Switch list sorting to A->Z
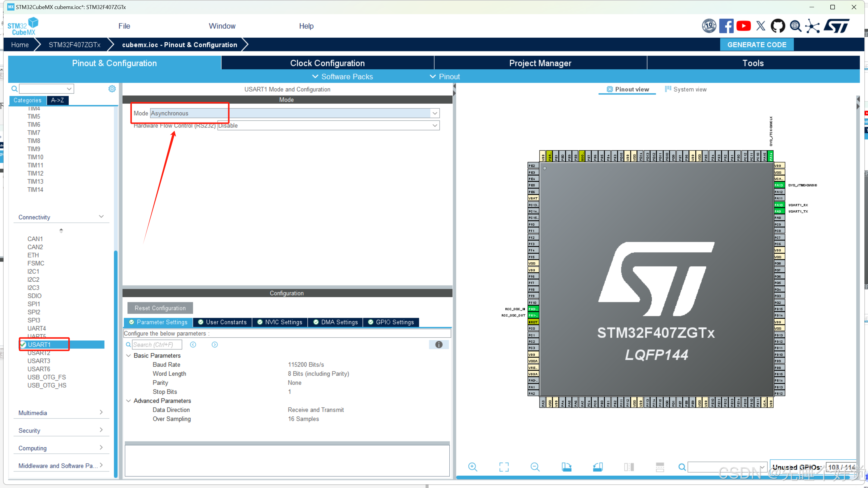 tap(57, 100)
